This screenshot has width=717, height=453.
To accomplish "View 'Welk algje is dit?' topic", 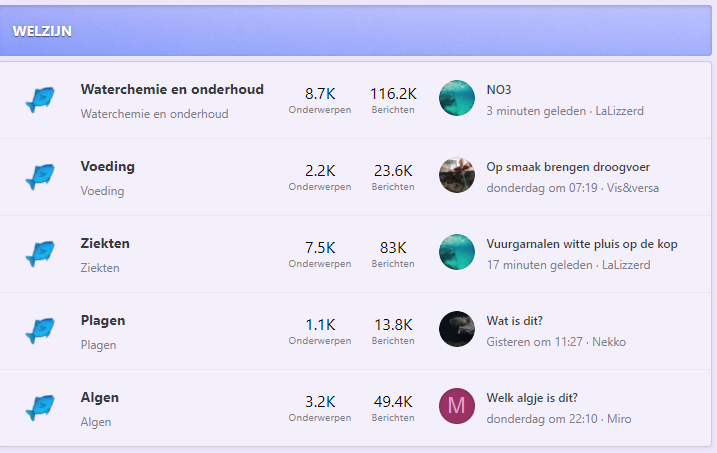I will pyautogui.click(x=532, y=398).
